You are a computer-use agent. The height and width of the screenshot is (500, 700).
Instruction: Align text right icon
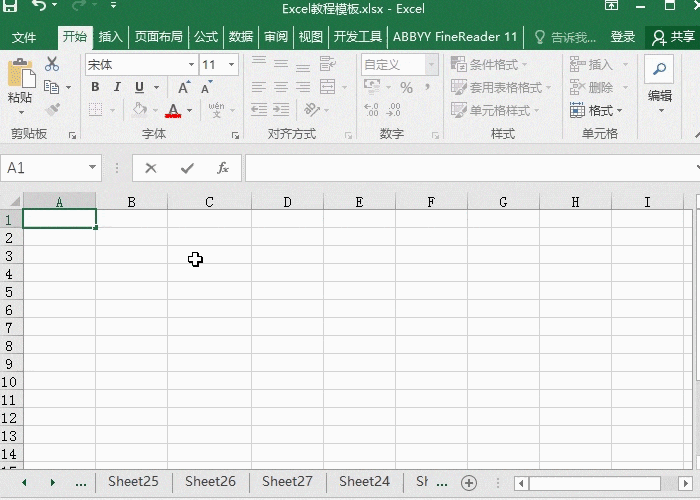[x=303, y=87]
